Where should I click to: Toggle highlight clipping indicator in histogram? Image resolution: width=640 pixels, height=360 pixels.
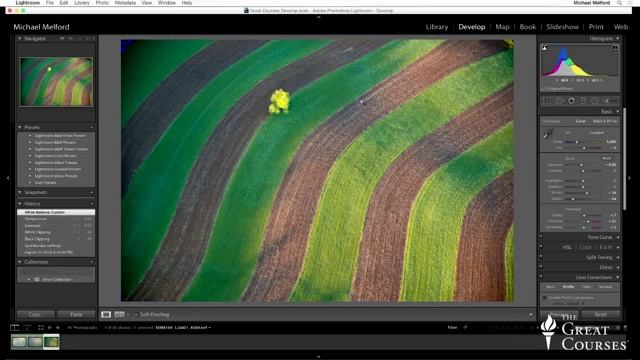pos(615,48)
